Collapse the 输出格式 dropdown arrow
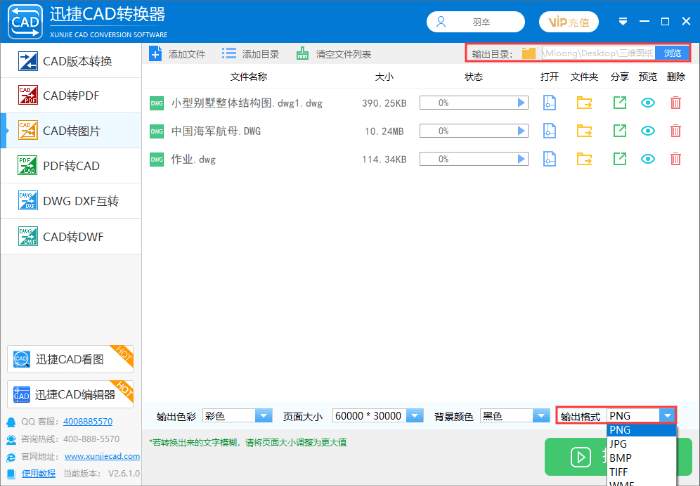The width and height of the screenshot is (700, 486). pos(667,416)
